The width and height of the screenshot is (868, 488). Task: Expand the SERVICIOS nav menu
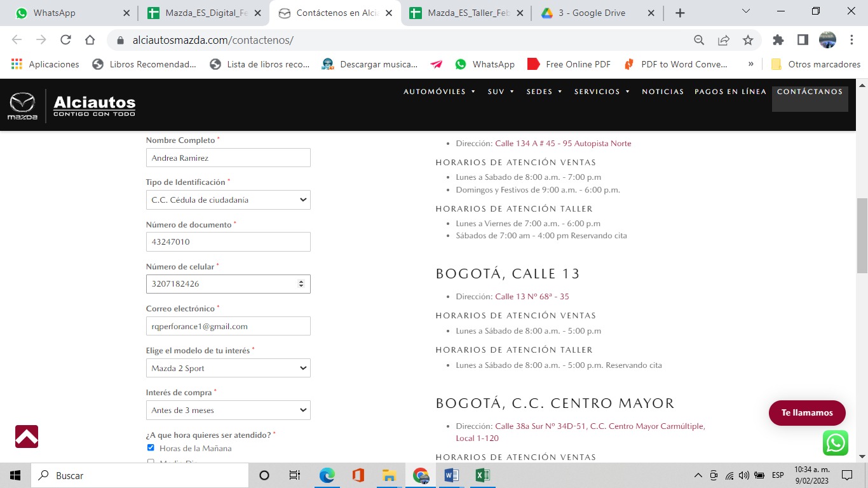click(602, 91)
